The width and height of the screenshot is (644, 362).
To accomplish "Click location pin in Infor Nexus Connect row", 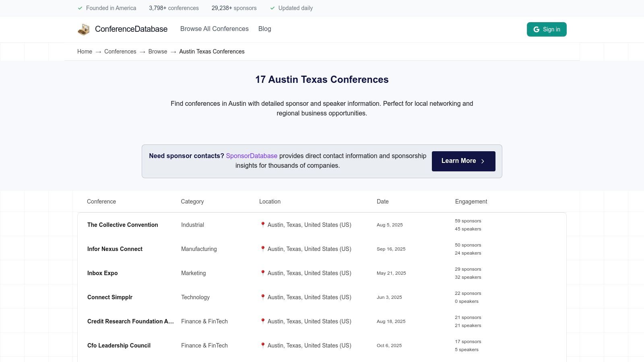I will [263, 249].
